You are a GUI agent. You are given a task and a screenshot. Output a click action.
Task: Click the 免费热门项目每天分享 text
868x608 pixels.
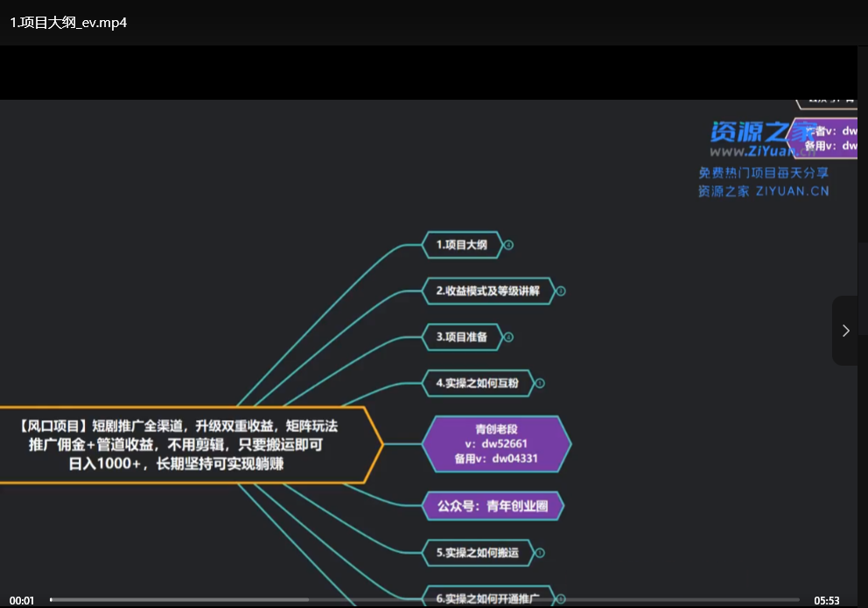pyautogui.click(x=763, y=173)
